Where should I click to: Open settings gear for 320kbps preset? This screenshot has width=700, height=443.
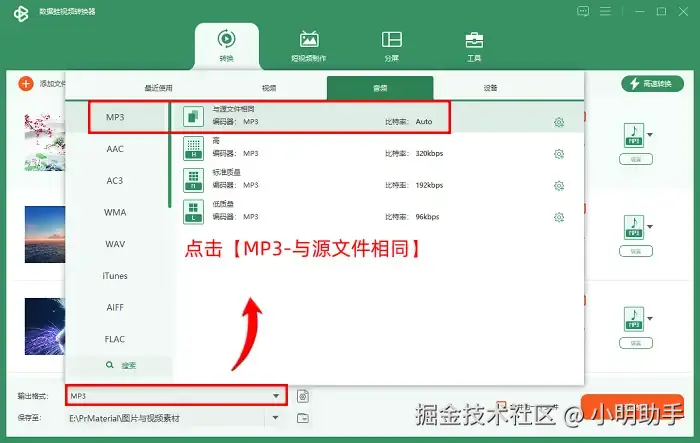559,154
